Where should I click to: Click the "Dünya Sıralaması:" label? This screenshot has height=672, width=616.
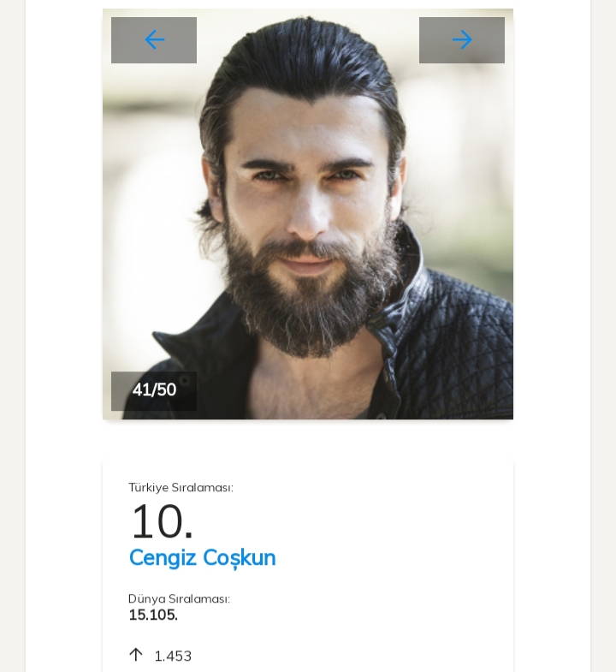[179, 598]
